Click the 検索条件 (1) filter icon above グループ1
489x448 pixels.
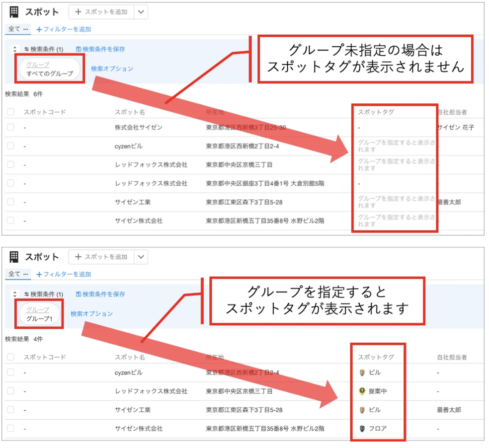coord(26,295)
